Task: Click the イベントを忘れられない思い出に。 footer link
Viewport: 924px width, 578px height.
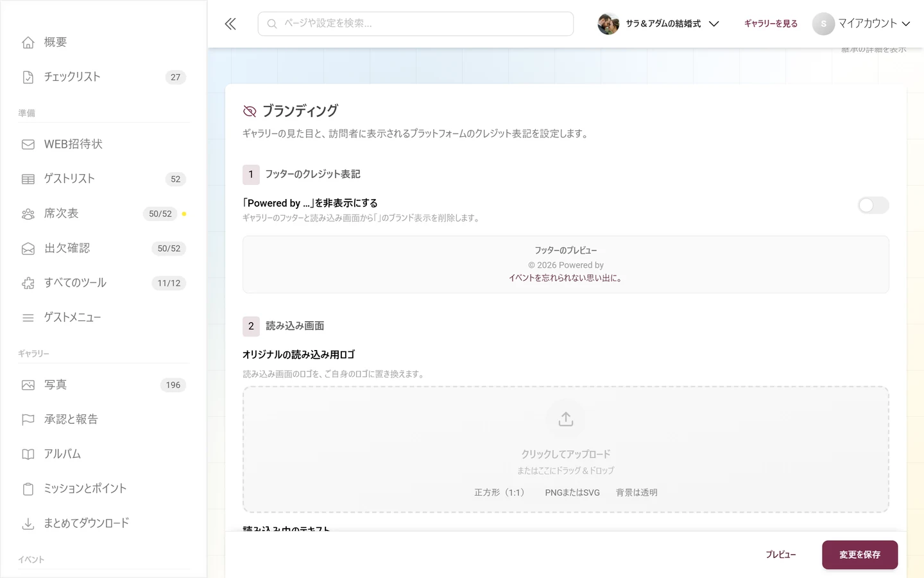Action: coord(565,278)
